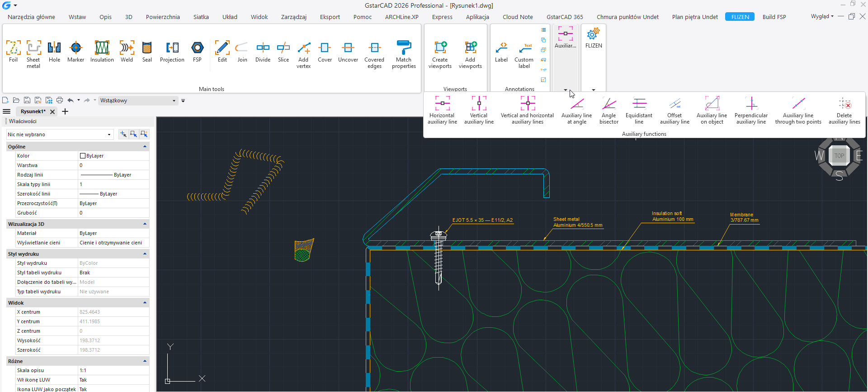Choose the Hole tool in Main tools
Viewport: 868px width, 392px height.
coord(54,51)
